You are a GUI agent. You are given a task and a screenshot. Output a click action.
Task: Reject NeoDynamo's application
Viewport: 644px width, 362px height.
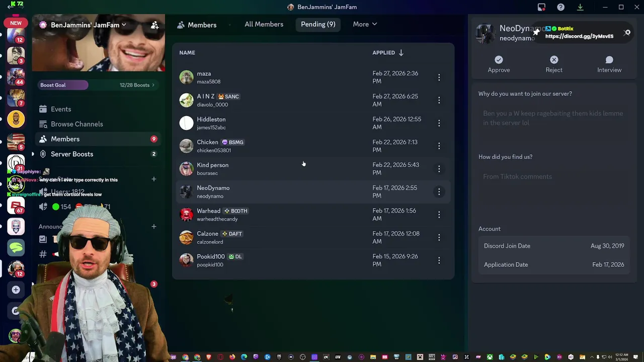(554, 64)
